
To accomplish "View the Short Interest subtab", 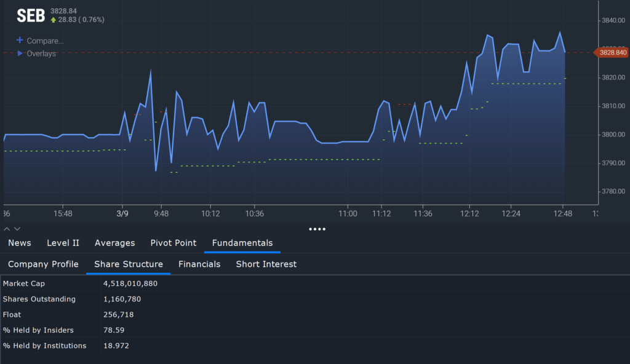I will [266, 264].
